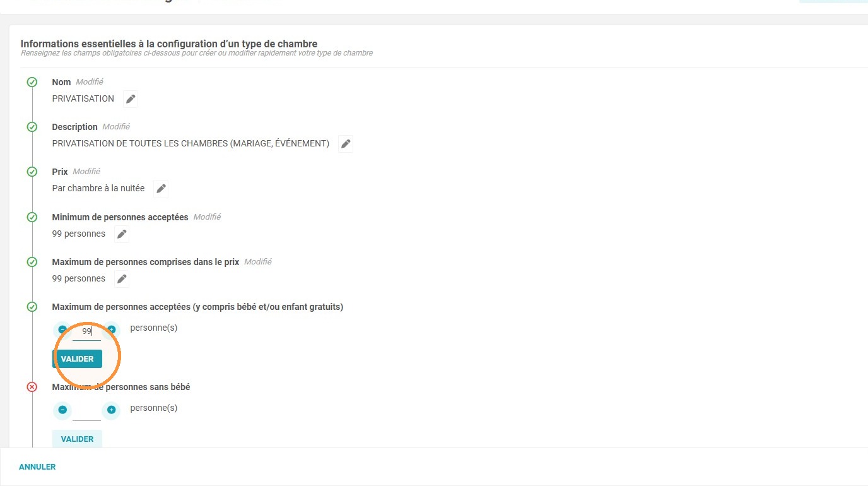Decrease Maximum de personnes acceptées with minus
The height and width of the screenshot is (486, 868).
point(62,329)
